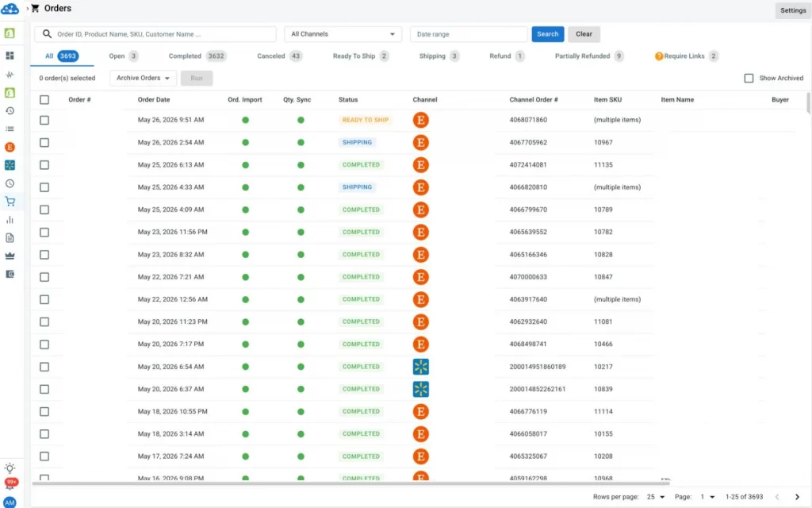Viewport: 812px width, 508px height.
Task: Check the order dated May 23, 2026 11:56 PM
Action: (x=44, y=233)
